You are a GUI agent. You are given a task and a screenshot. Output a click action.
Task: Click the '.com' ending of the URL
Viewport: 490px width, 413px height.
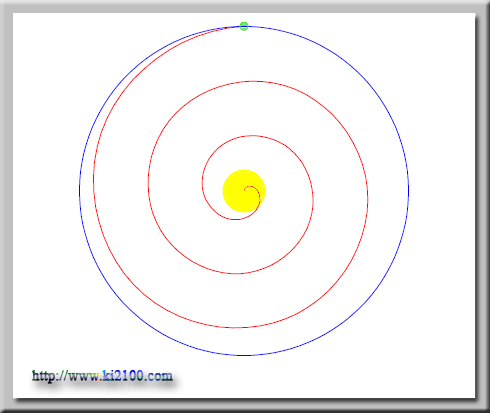159,376
